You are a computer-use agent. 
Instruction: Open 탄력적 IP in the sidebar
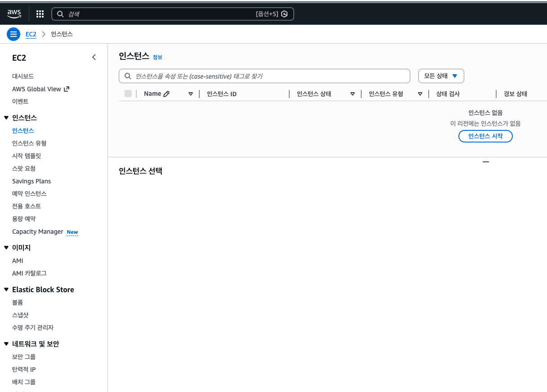pos(24,370)
